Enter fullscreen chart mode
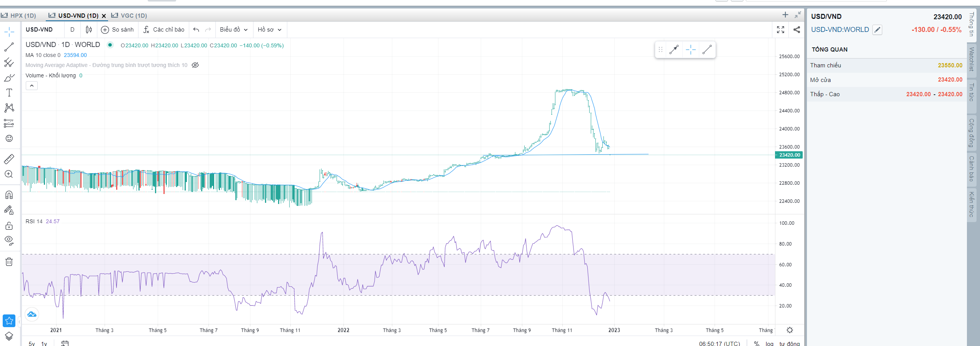Viewport: 980px width, 346px height. click(780, 30)
